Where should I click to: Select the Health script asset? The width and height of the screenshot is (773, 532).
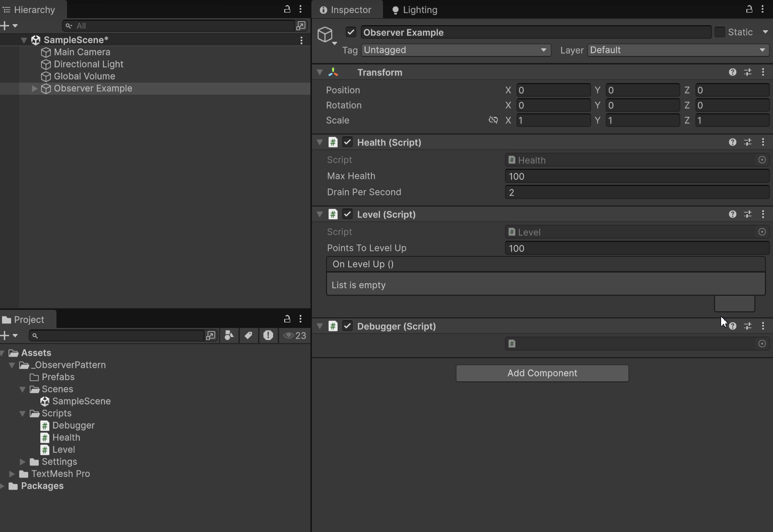tap(60, 437)
